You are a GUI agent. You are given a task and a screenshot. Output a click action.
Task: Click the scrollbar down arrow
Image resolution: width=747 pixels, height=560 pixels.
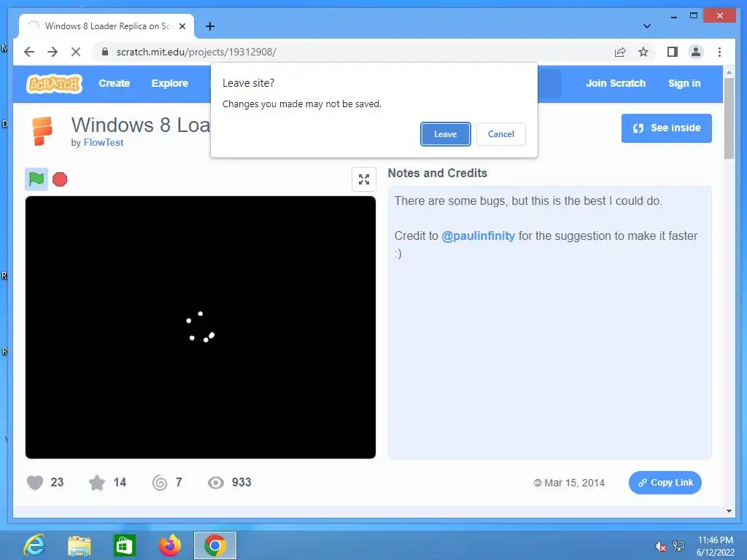(x=729, y=511)
